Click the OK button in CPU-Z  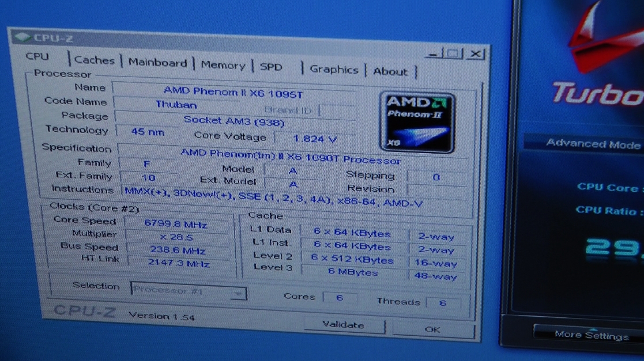tap(432, 329)
